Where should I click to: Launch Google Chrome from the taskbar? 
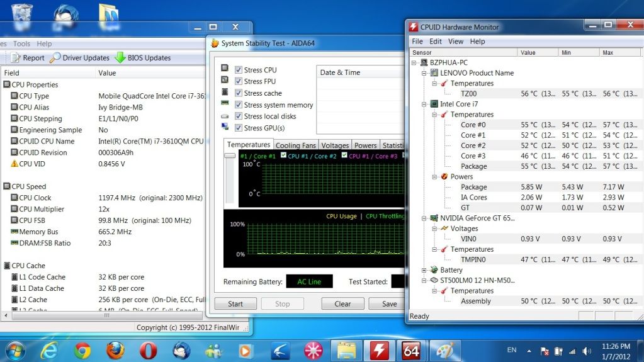[82, 349]
